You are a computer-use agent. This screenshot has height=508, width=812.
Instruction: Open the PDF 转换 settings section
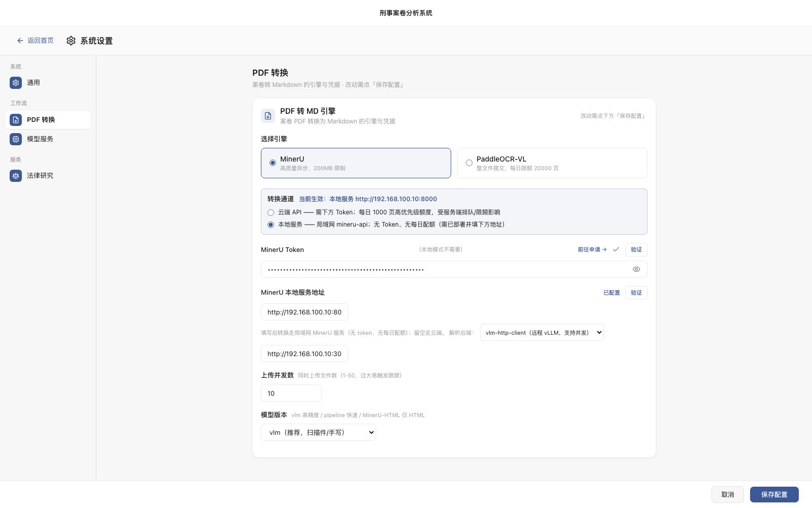[x=48, y=120]
